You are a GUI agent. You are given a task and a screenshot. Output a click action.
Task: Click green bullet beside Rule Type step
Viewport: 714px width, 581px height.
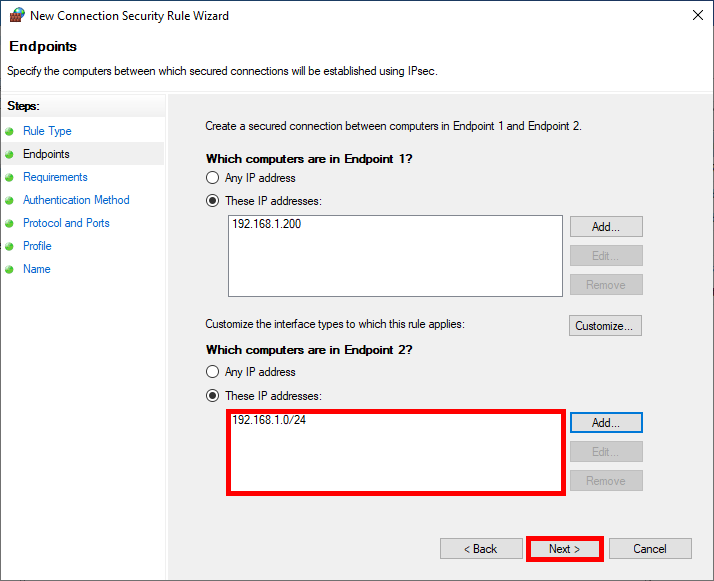coord(10,132)
